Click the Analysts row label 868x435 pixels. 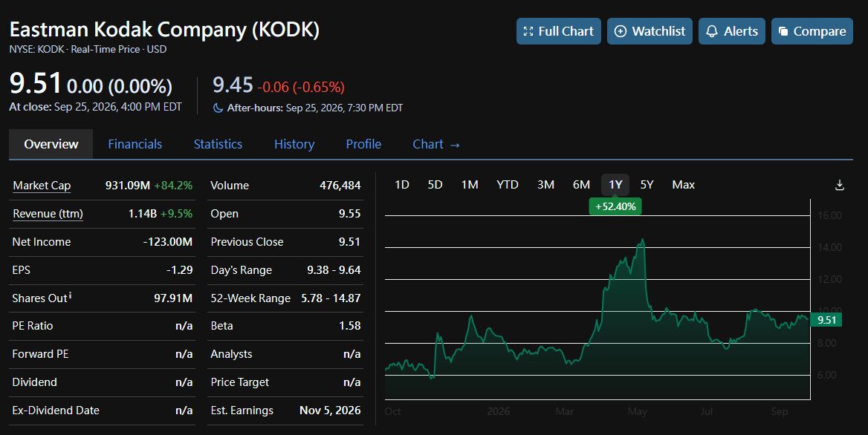pos(231,354)
